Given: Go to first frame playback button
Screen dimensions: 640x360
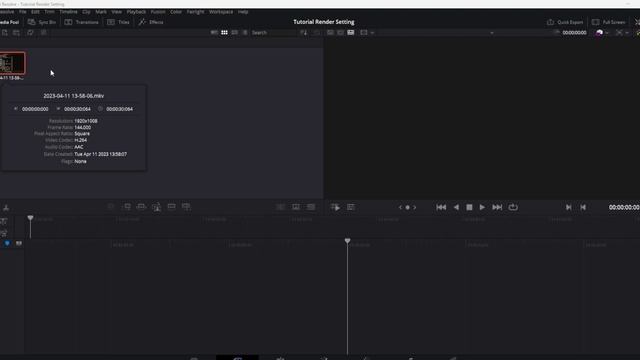Looking at the screenshot, I should point(441,207).
